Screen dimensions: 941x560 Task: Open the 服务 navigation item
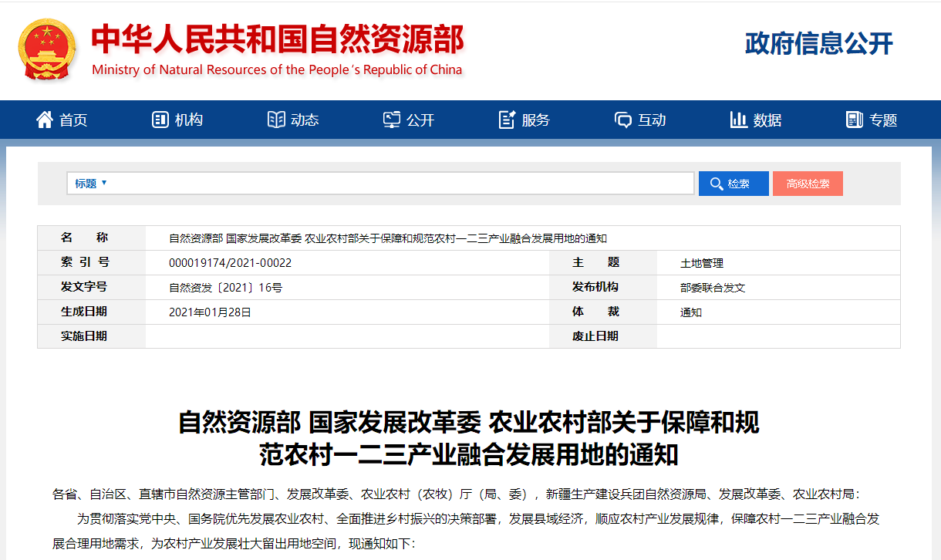coord(524,120)
